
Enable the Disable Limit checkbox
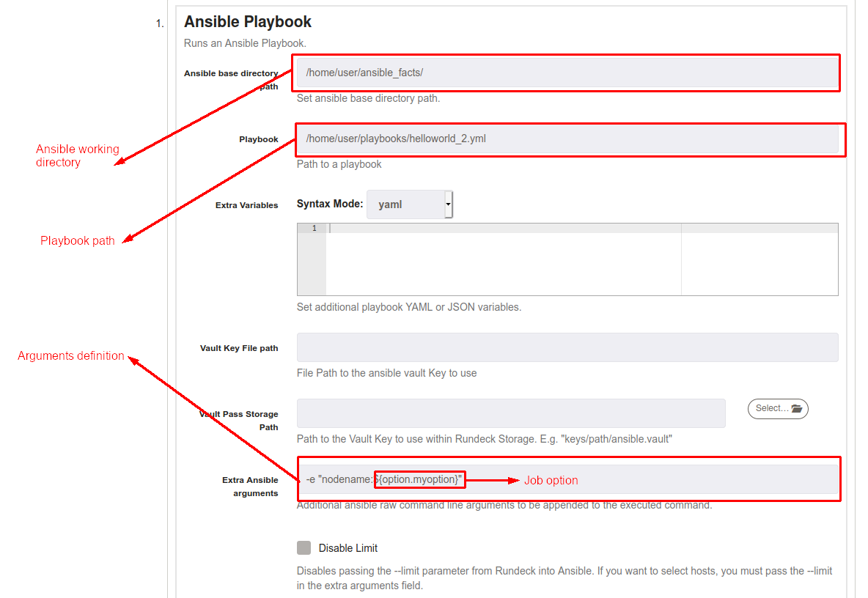coord(304,547)
